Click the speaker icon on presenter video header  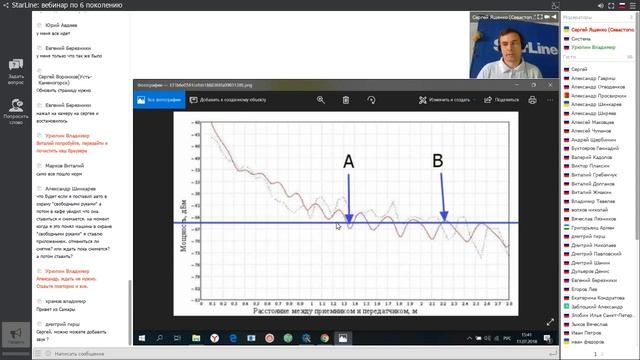554,17
